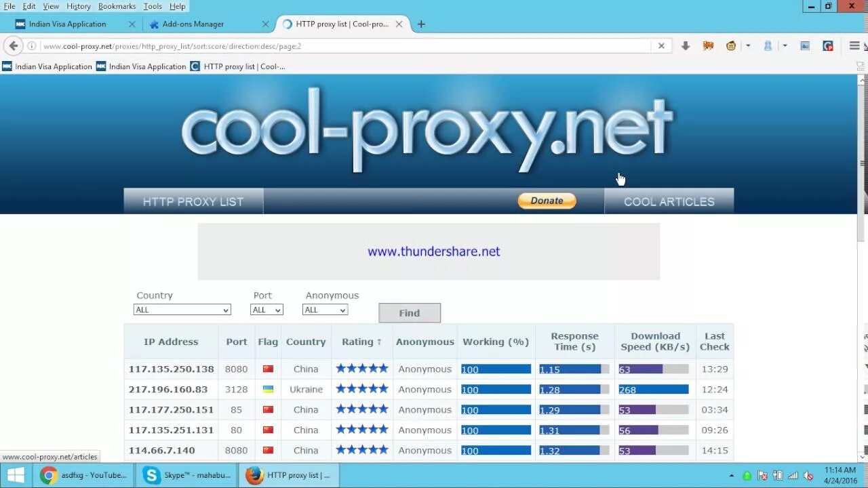Open the Help menu

(x=177, y=6)
